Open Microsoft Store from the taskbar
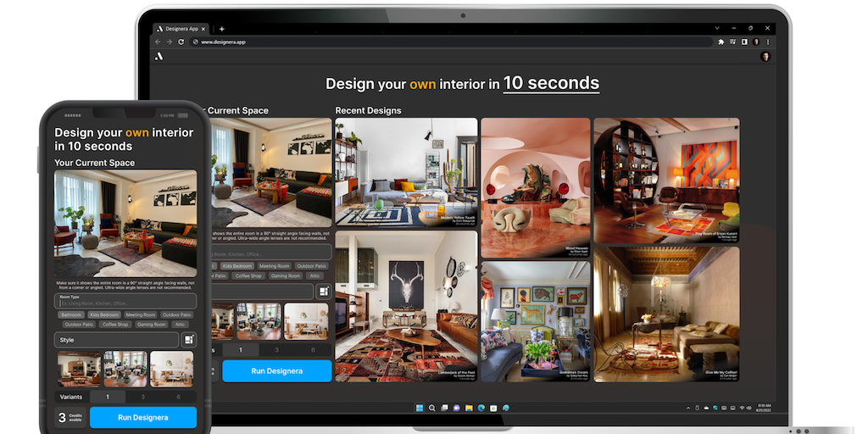 (493, 408)
